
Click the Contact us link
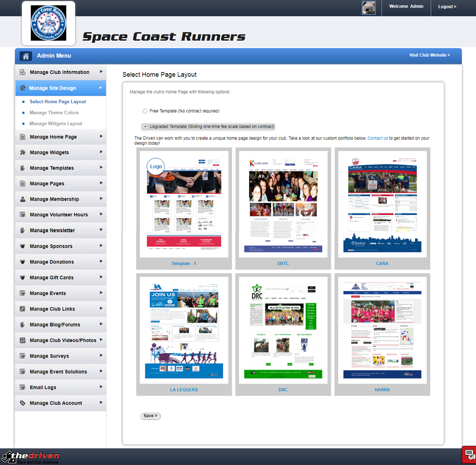tap(378, 138)
